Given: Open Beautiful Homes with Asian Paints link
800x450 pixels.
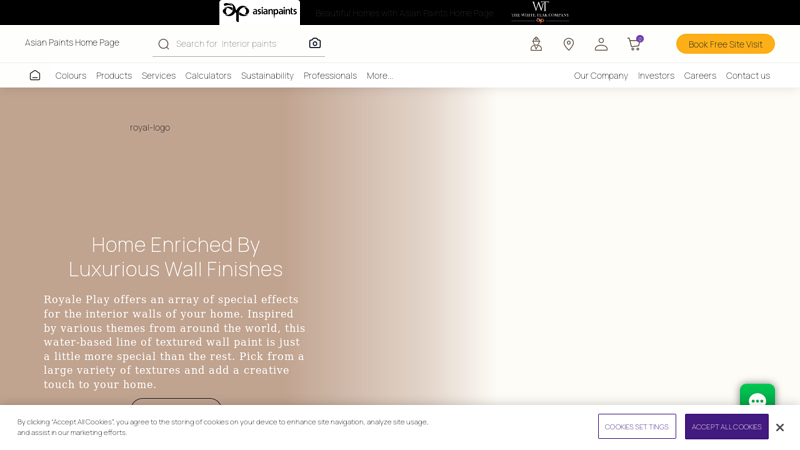Looking at the screenshot, I should coord(404,13).
